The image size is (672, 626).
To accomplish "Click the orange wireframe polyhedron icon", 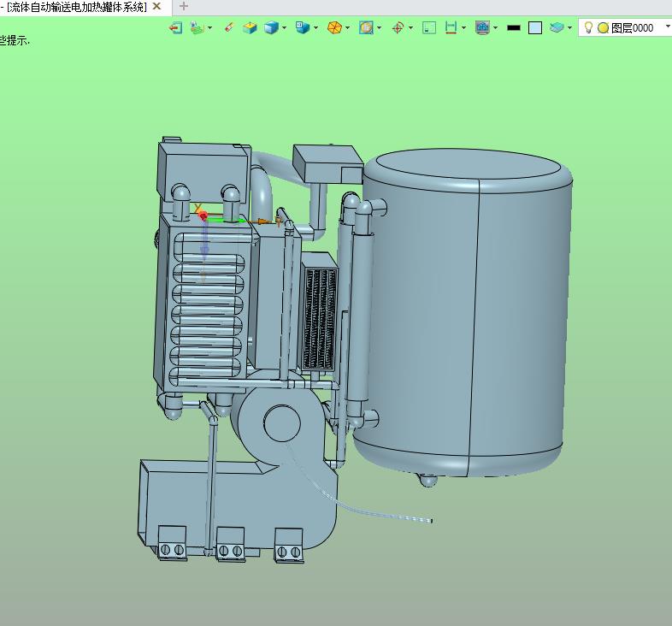I will tap(335, 27).
